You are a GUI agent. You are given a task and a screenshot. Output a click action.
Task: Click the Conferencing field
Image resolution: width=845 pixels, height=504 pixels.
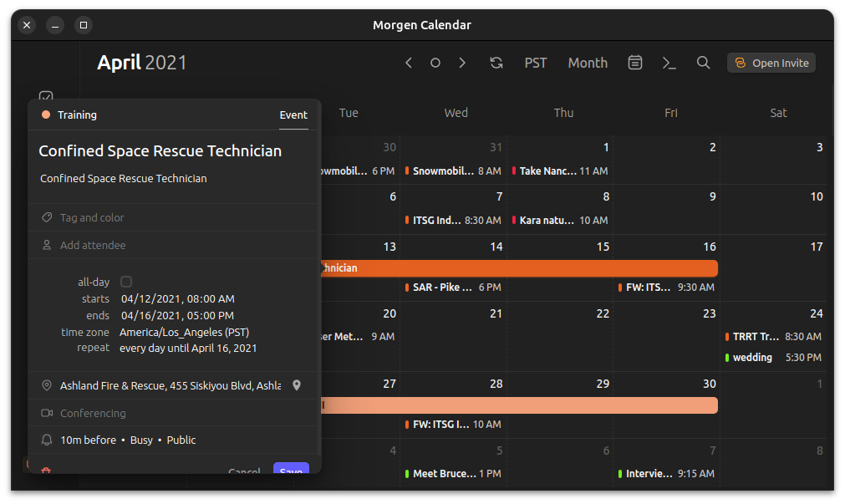[x=172, y=414]
